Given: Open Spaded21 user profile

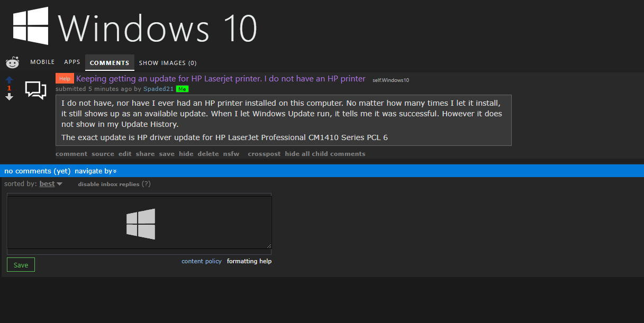Looking at the screenshot, I should point(159,89).
